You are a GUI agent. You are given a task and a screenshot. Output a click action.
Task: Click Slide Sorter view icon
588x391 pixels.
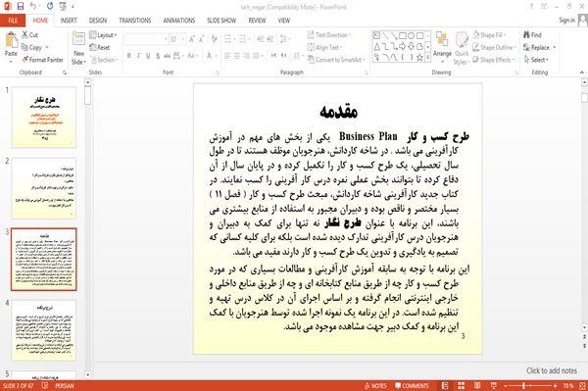pyautogui.click(x=462, y=386)
